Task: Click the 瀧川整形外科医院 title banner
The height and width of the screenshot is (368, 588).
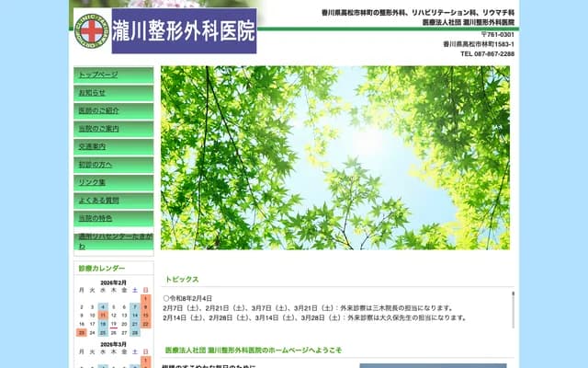Action: point(184,30)
